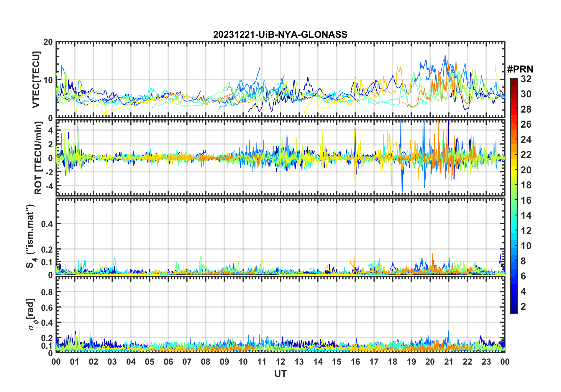Click the #PRN colorbar heading
The height and width of the screenshot is (392, 561).
(x=520, y=69)
